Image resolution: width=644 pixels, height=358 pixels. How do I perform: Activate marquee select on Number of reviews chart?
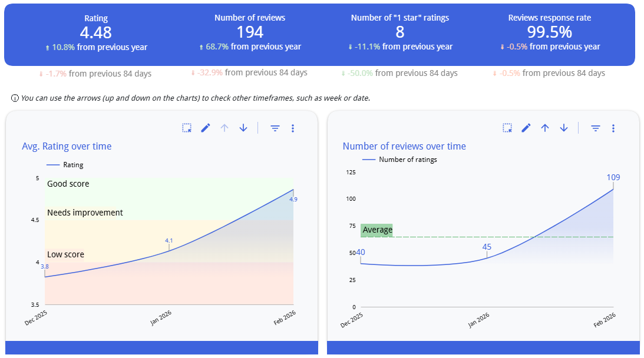tap(507, 128)
